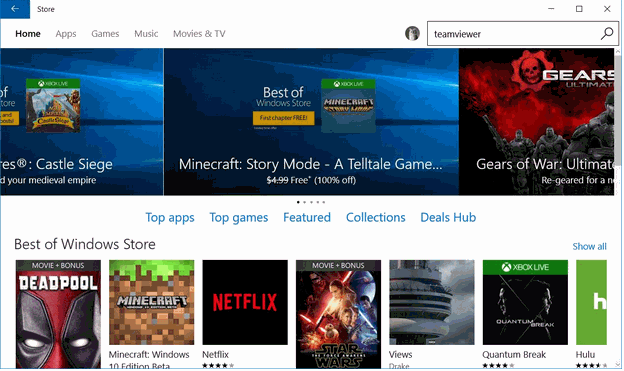Click the Gears of War: Ultimate banner title
The image size is (624, 371).
(x=545, y=164)
